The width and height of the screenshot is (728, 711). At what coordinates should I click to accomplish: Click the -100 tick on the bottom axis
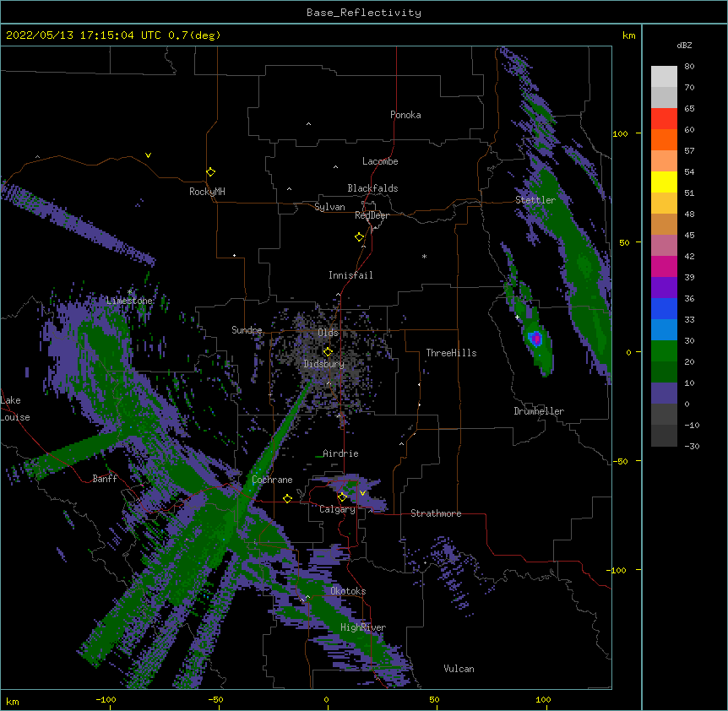[x=106, y=700]
